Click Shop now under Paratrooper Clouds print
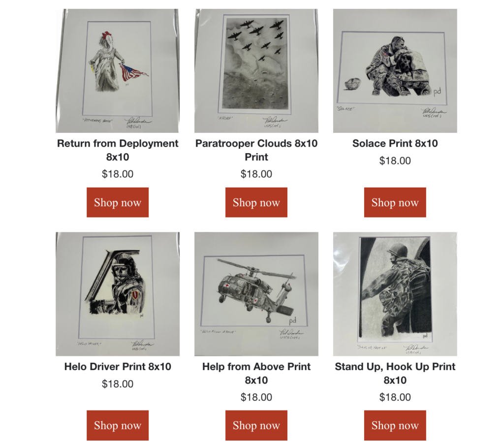This screenshot has height=445, width=504. click(x=256, y=202)
